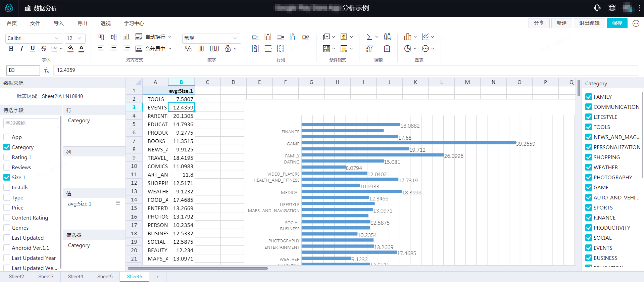Switch to Sheet3 tab

tap(46, 277)
